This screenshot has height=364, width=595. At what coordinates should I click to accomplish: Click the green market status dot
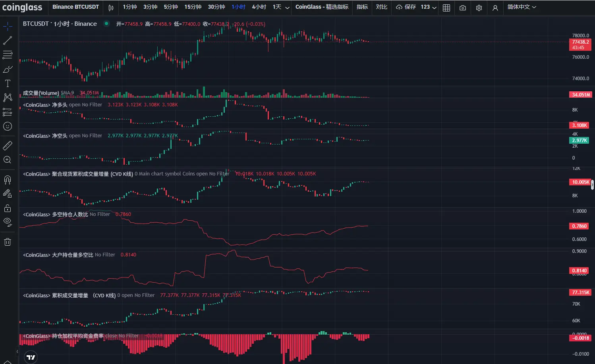pyautogui.click(x=106, y=24)
